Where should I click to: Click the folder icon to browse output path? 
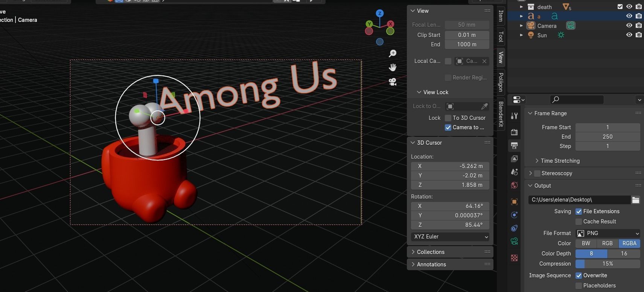636,200
